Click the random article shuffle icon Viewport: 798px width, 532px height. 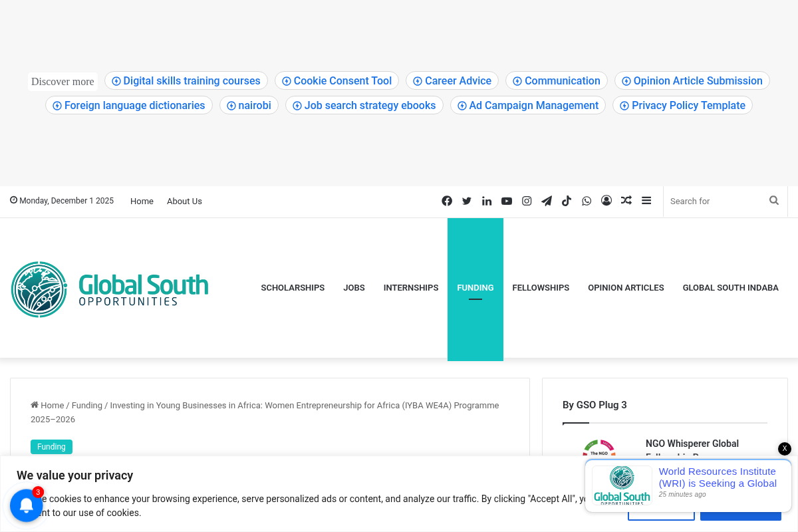pyautogui.click(x=626, y=201)
